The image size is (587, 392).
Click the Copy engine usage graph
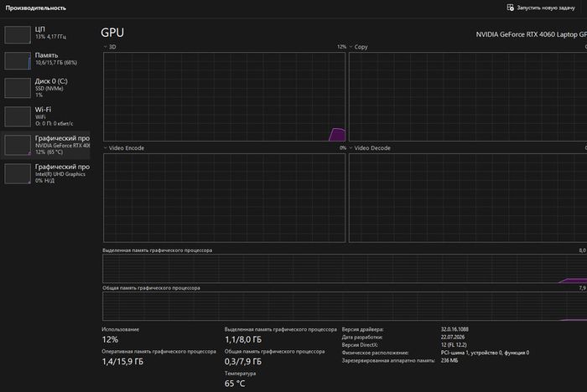[468, 96]
